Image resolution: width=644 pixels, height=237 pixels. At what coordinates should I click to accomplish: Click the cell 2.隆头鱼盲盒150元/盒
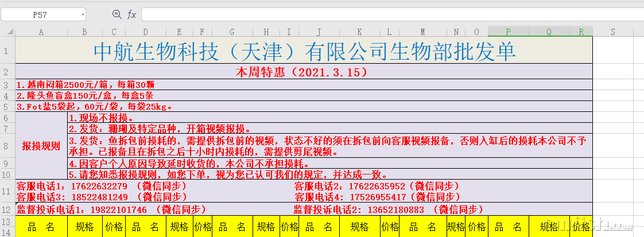(304, 96)
